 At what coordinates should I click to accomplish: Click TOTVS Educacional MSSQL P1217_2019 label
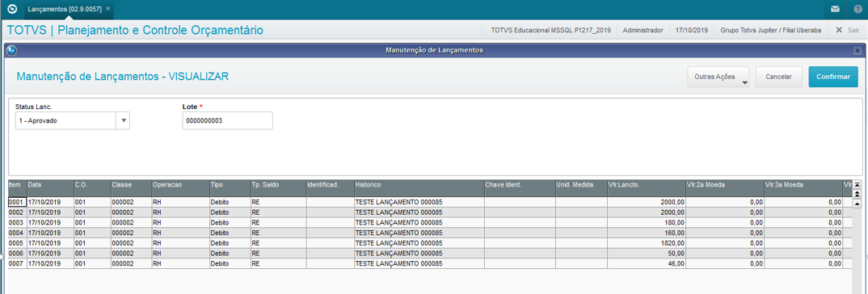[551, 30]
